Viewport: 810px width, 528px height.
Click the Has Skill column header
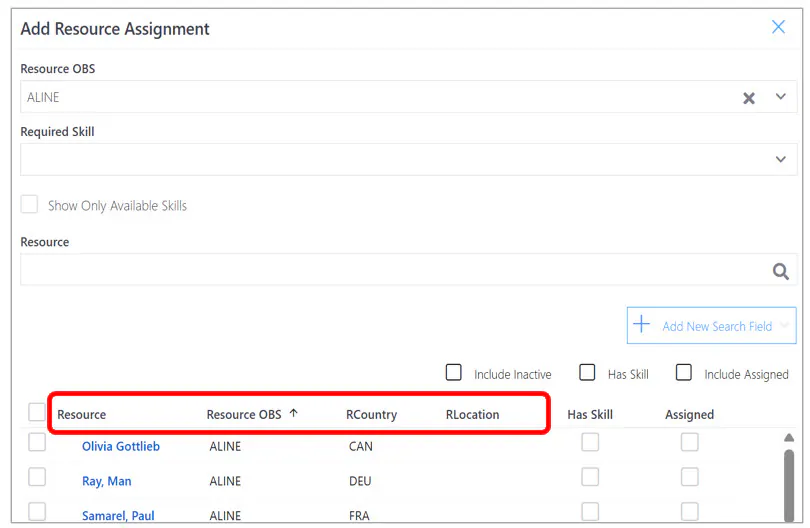pyautogui.click(x=590, y=414)
